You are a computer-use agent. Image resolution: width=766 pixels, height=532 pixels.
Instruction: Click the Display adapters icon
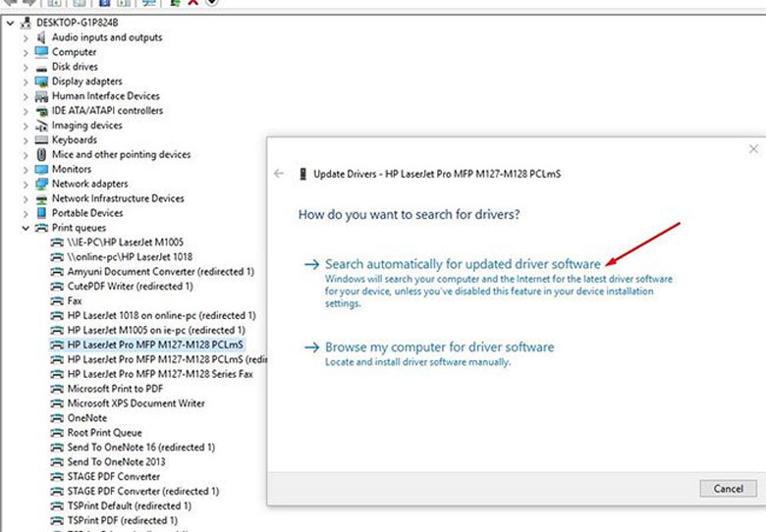(x=41, y=81)
